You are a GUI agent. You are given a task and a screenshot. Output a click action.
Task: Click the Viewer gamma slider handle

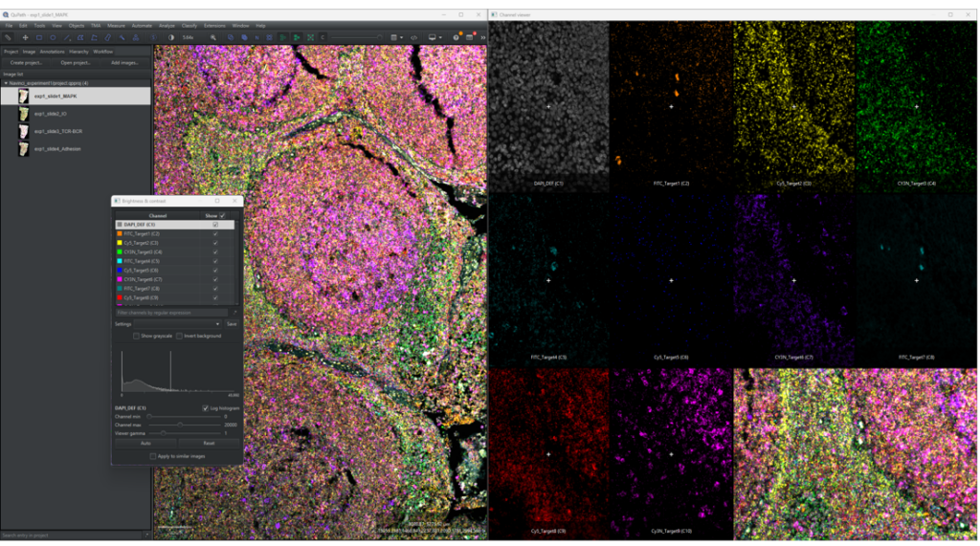163,433
